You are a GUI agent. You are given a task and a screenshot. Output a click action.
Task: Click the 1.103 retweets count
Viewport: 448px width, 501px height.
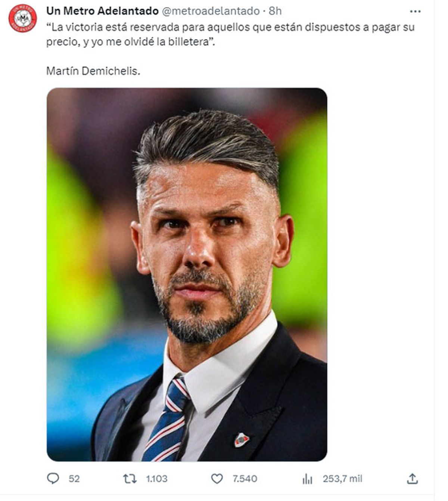[x=156, y=479]
